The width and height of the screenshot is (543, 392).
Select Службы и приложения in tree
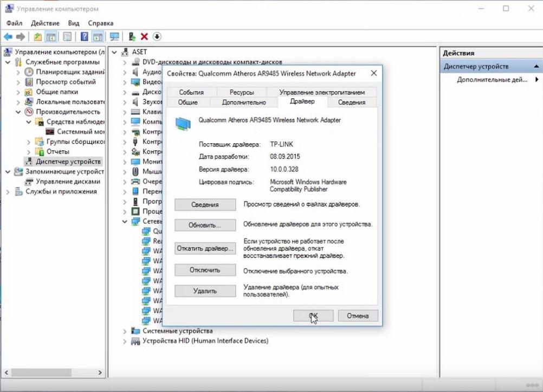(61, 191)
